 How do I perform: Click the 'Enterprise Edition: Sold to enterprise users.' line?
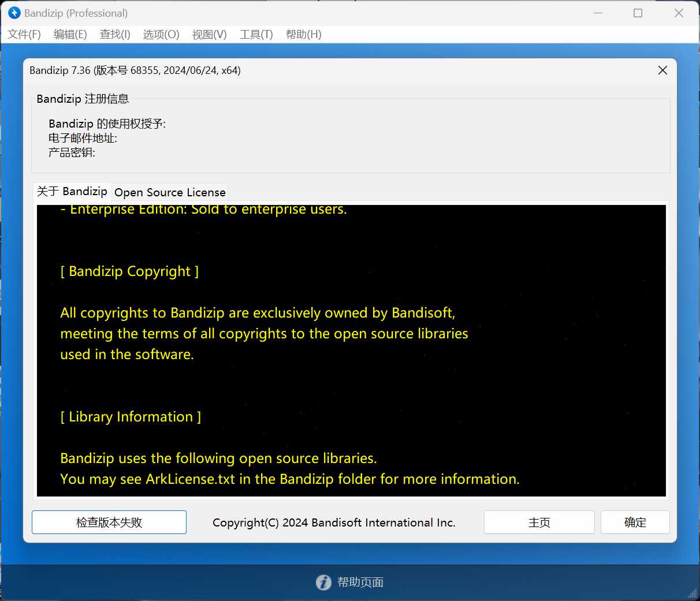click(x=204, y=210)
